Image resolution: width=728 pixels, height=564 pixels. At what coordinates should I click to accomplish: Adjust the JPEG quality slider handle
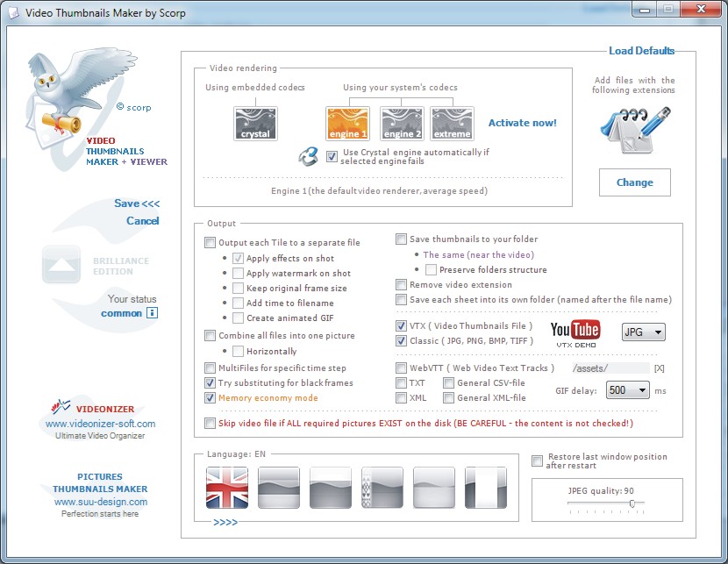click(632, 503)
